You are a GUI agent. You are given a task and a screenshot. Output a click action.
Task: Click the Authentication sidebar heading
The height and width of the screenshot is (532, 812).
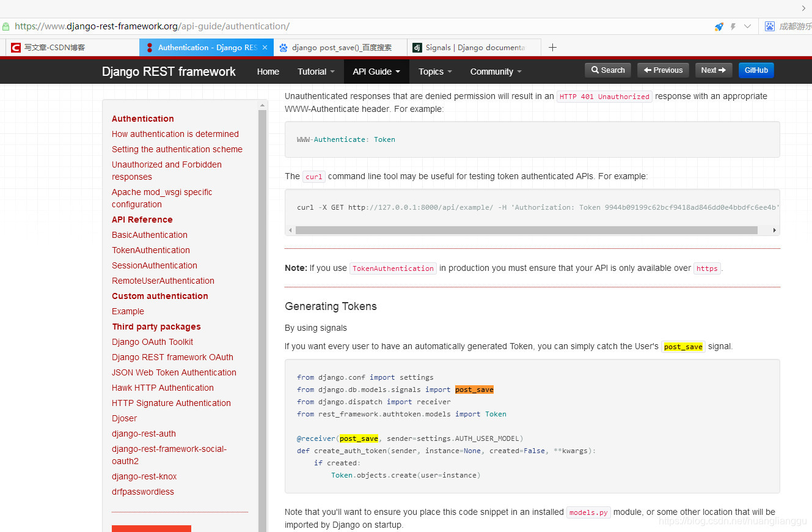coord(143,119)
